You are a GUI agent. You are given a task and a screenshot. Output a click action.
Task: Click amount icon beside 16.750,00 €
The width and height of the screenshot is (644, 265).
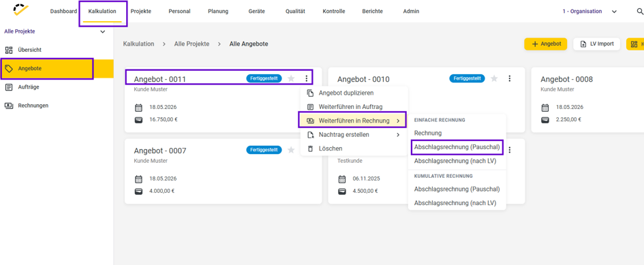(139, 120)
